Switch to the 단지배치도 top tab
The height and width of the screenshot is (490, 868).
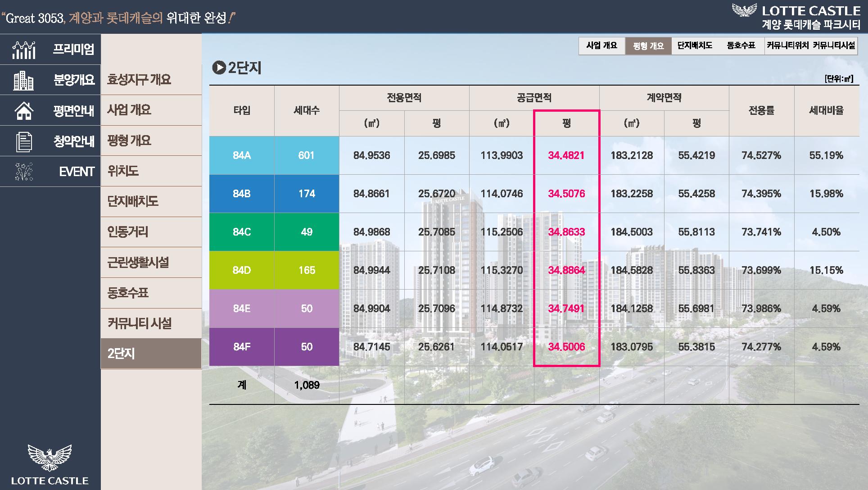[695, 45]
